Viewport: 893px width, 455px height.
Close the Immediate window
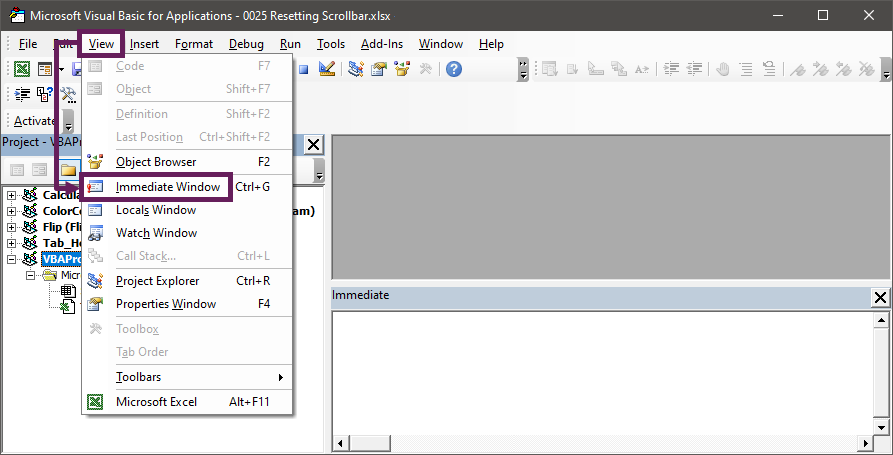(x=880, y=297)
